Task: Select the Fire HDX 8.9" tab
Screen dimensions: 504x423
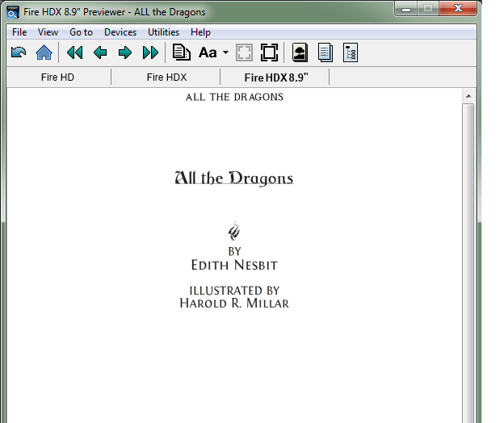Action: (x=276, y=77)
